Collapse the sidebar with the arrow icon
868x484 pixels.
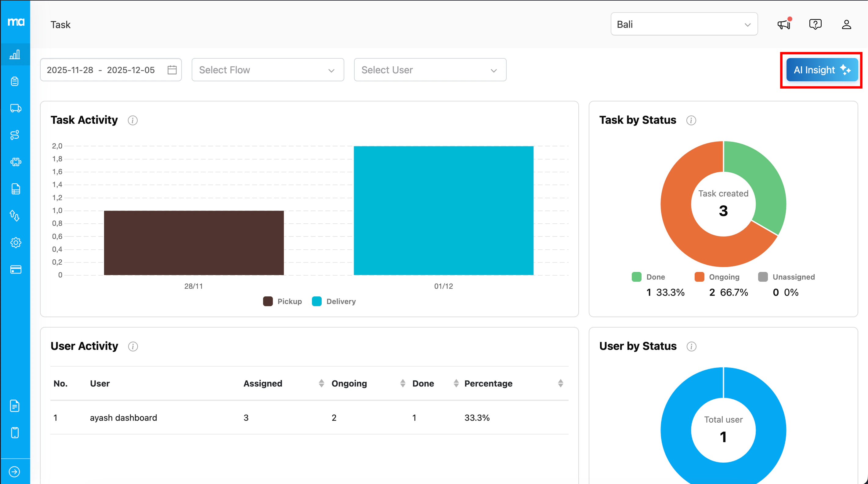pyautogui.click(x=15, y=471)
